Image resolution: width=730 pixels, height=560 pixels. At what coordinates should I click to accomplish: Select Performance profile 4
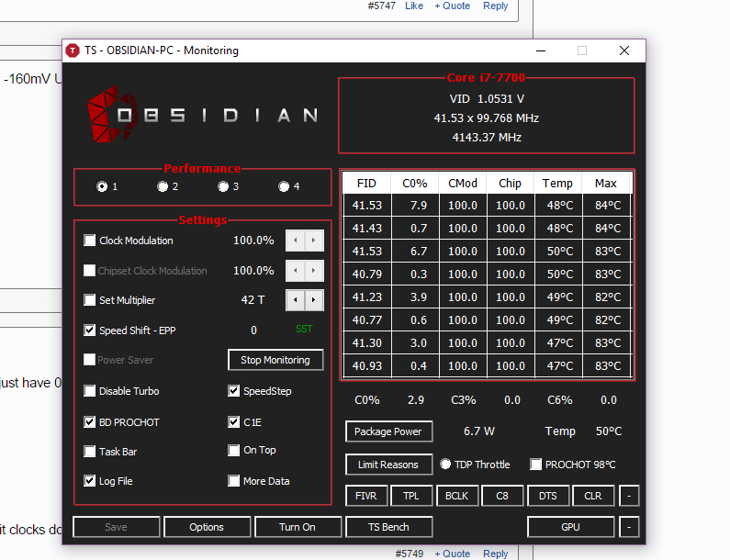284,186
